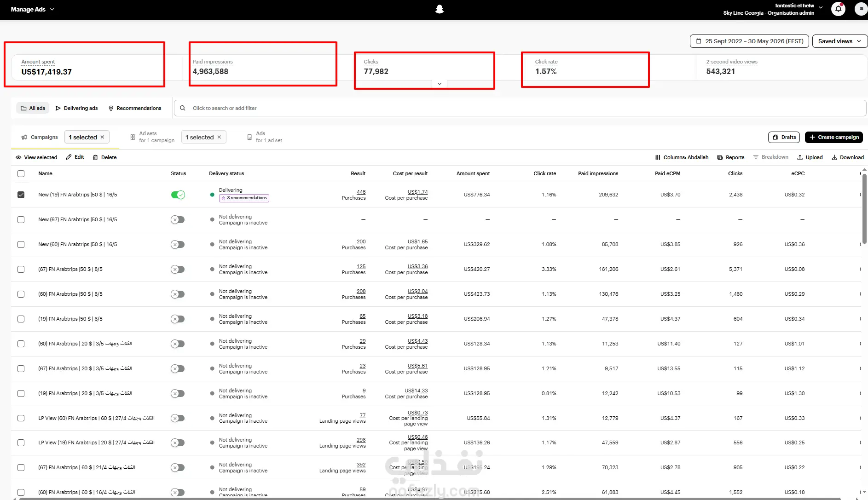Click the US$776.34 amount spent cell
This screenshot has height=500, width=868.
point(477,195)
